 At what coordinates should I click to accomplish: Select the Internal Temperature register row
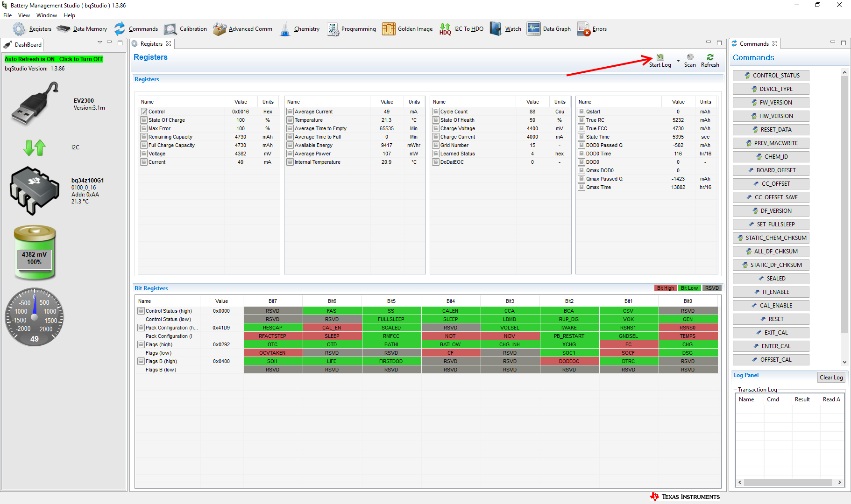(355, 162)
